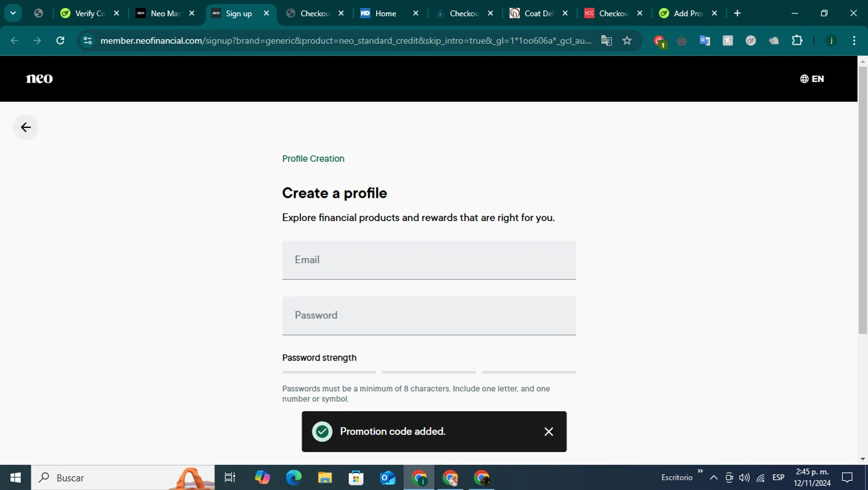868x490 pixels.
Task: Open the Wi-Fi network icon
Action: pyautogui.click(x=760, y=478)
